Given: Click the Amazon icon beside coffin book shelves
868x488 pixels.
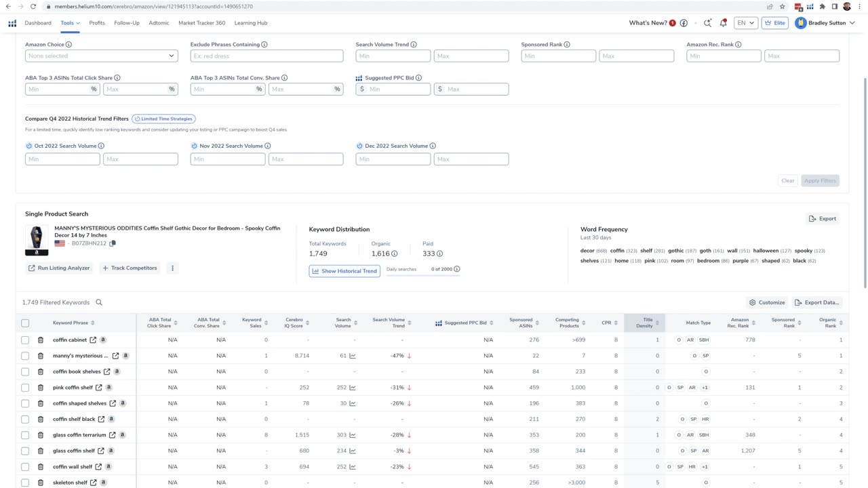Looking at the screenshot, I should pos(117,371).
